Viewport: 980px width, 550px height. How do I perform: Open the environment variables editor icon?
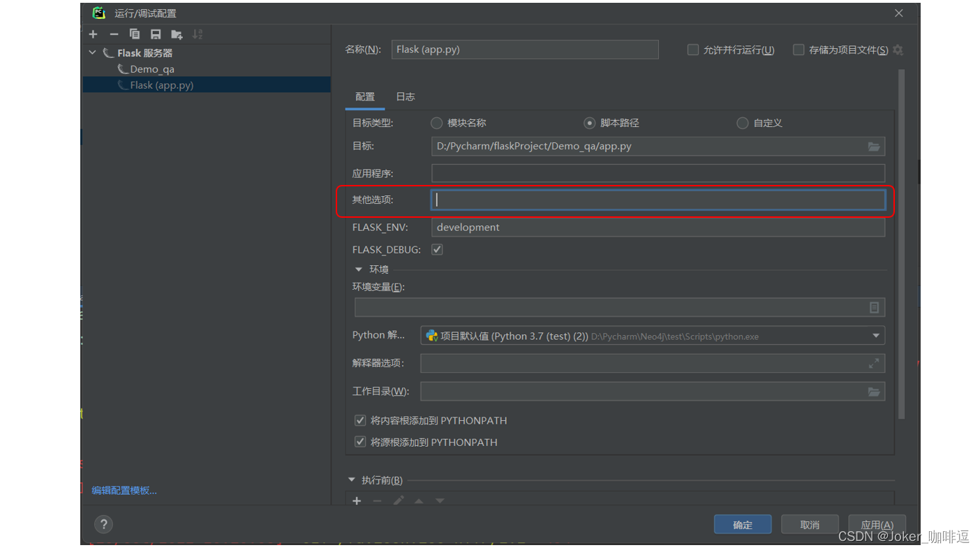[874, 308]
